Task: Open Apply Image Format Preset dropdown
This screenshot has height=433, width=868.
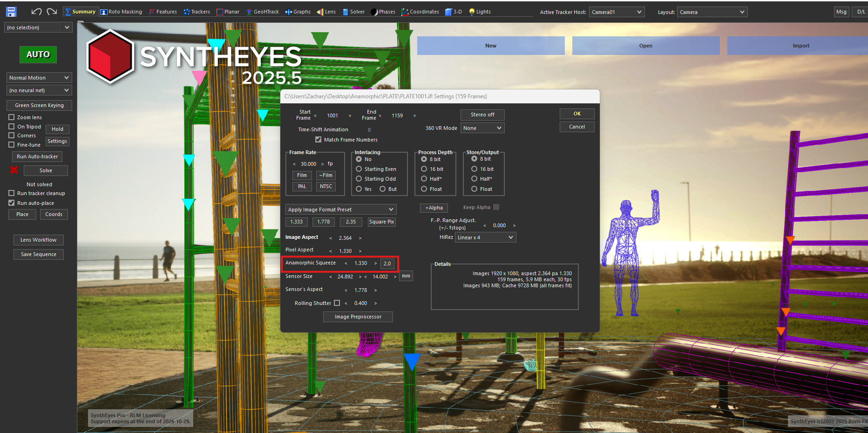Action: point(341,210)
